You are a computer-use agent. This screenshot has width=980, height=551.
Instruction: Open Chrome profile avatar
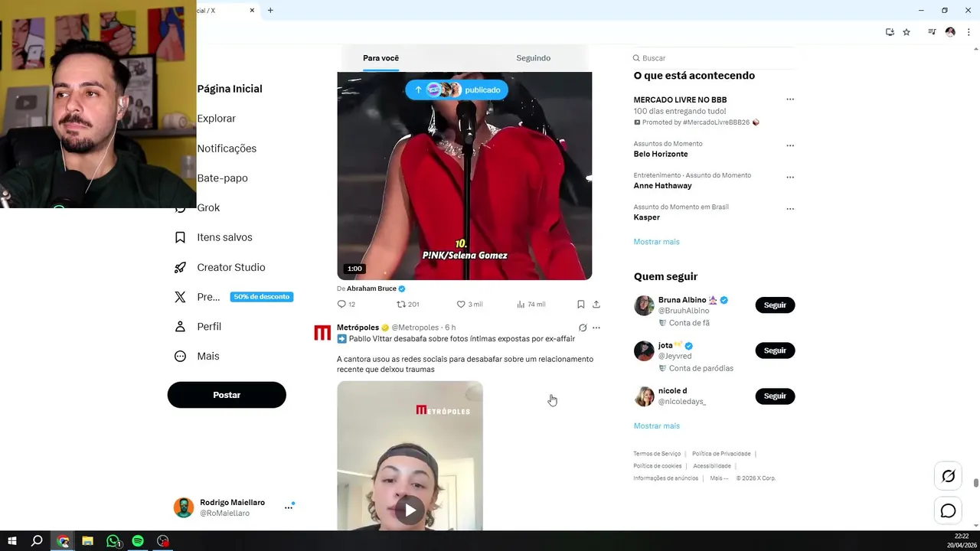[950, 32]
